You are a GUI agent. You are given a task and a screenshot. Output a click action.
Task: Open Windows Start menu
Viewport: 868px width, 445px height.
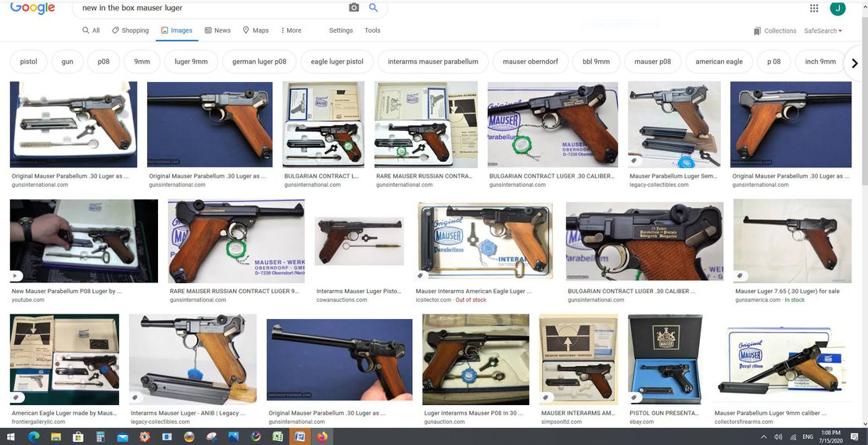click(x=11, y=436)
